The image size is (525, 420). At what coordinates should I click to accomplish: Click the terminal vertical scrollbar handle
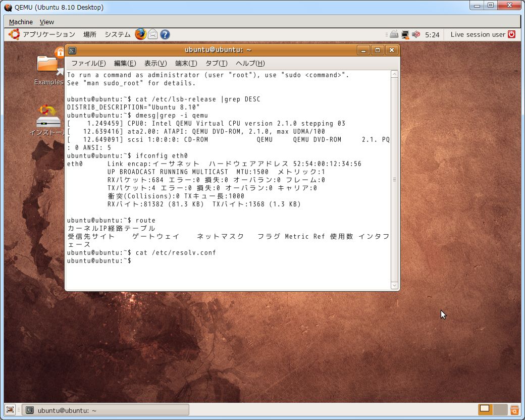[x=394, y=180]
